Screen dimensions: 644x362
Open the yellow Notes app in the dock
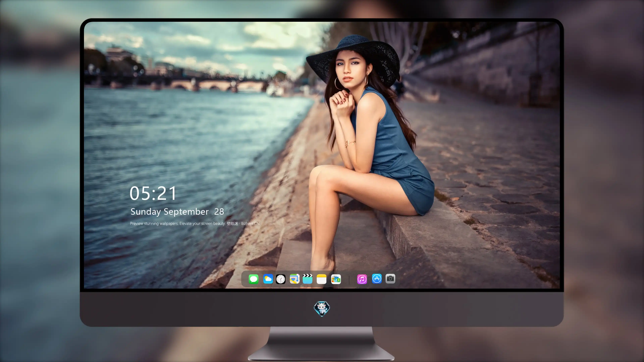tap(321, 279)
